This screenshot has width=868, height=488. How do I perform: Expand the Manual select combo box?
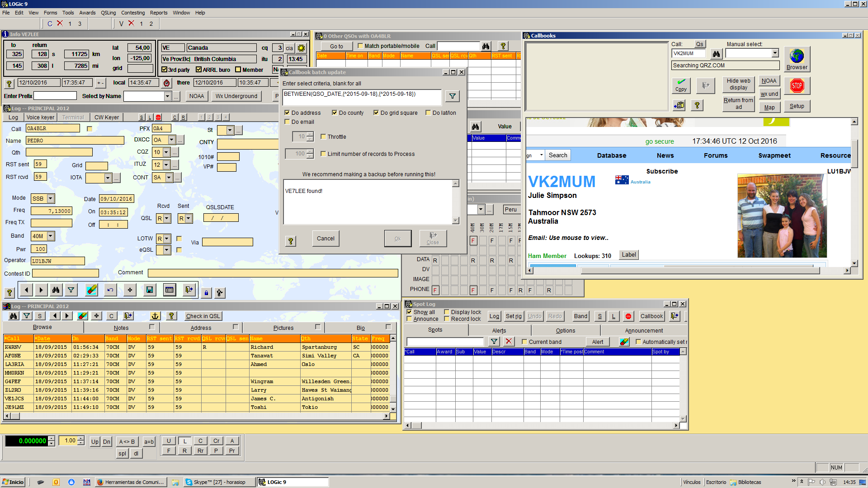click(775, 53)
